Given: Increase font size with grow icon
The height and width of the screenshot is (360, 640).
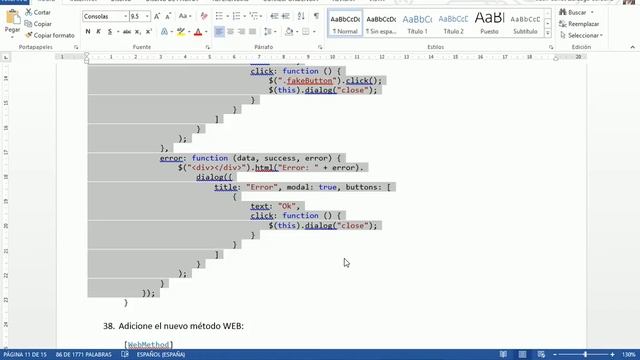Looking at the screenshot, I should (x=157, y=16).
